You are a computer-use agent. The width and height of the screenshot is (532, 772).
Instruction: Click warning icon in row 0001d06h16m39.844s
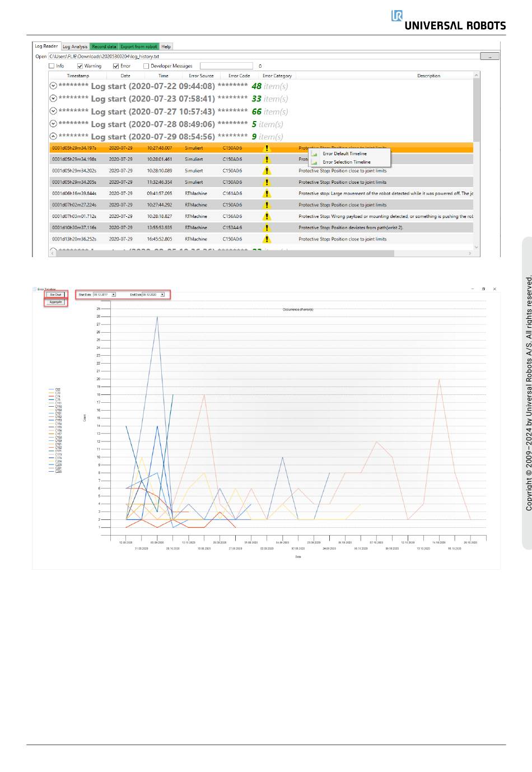267,193
